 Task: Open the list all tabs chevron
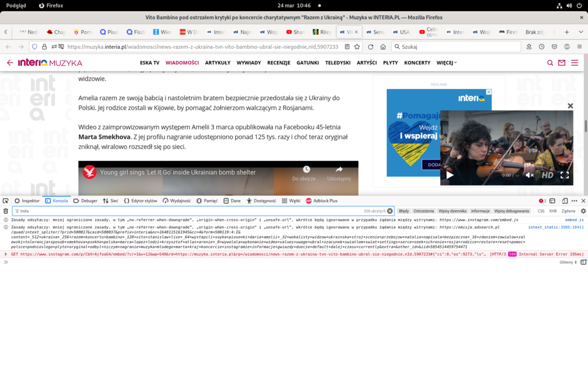(580, 32)
